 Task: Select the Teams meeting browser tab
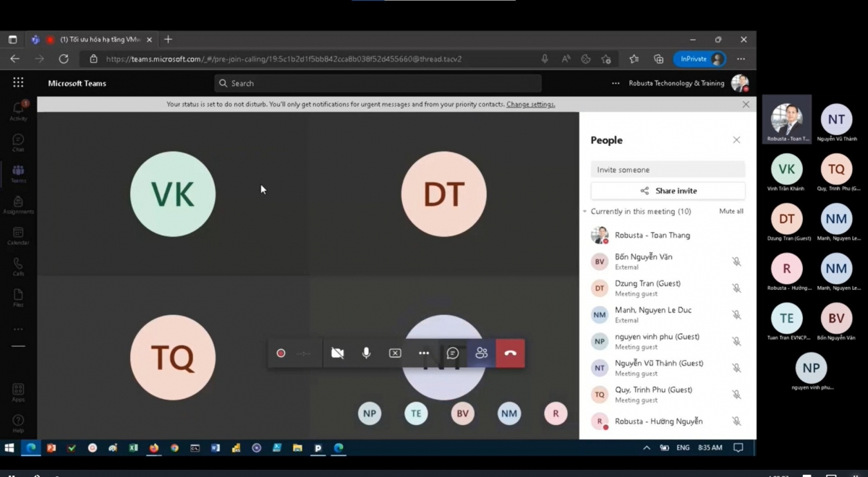pos(90,40)
